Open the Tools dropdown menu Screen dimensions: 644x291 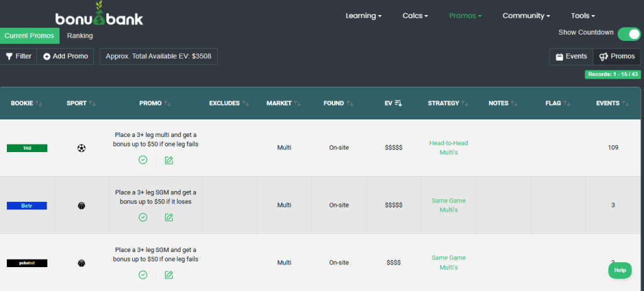[x=582, y=16]
